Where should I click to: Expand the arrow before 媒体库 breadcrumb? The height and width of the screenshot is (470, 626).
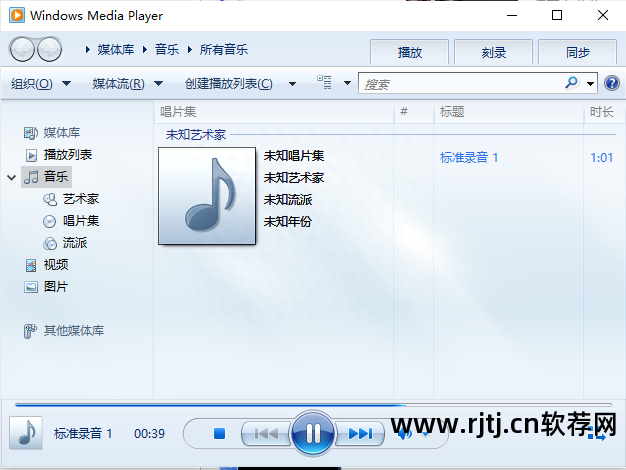point(87,50)
